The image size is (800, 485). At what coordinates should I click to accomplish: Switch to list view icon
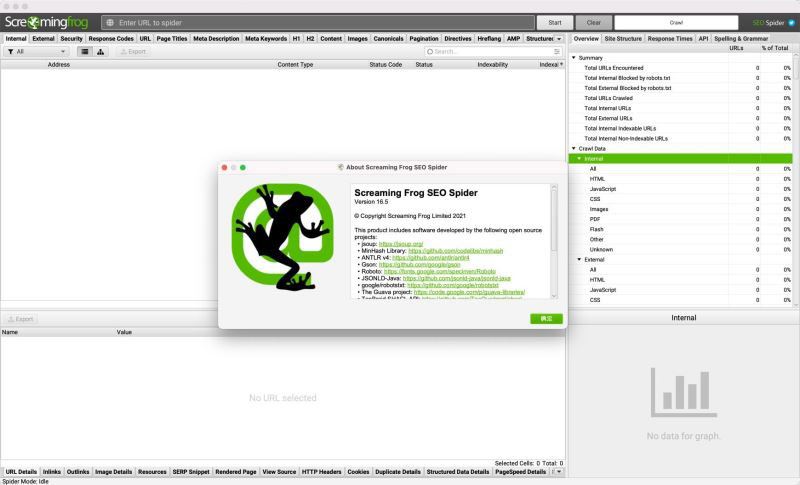pos(85,52)
